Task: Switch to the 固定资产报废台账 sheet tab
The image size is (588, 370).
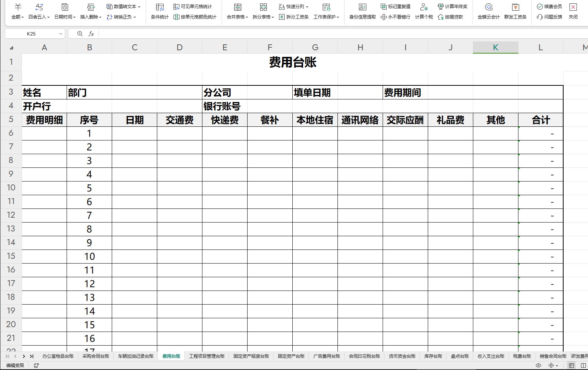Action: 251,356
